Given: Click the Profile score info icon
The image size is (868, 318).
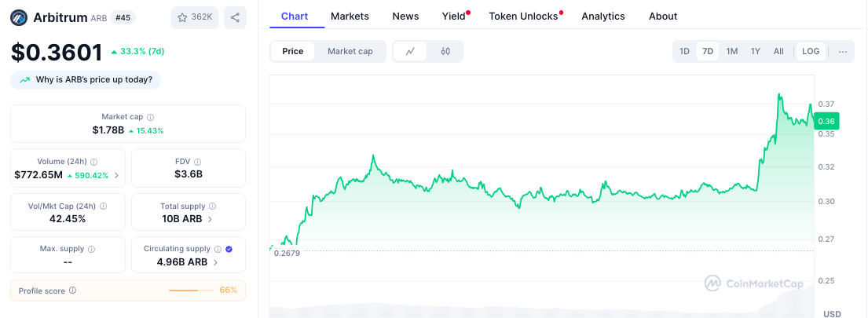Looking at the screenshot, I should [x=72, y=291].
